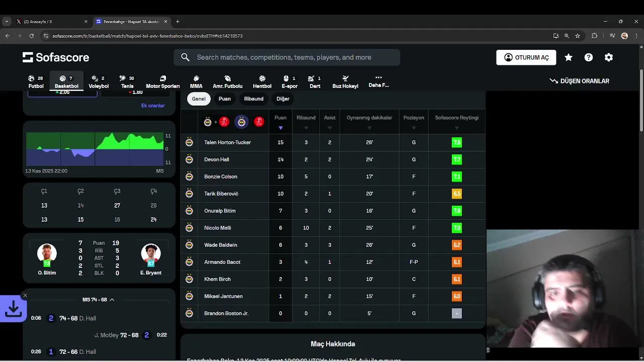The image size is (644, 362).
Task: Open Devon Hall player row
Action: tap(333, 159)
